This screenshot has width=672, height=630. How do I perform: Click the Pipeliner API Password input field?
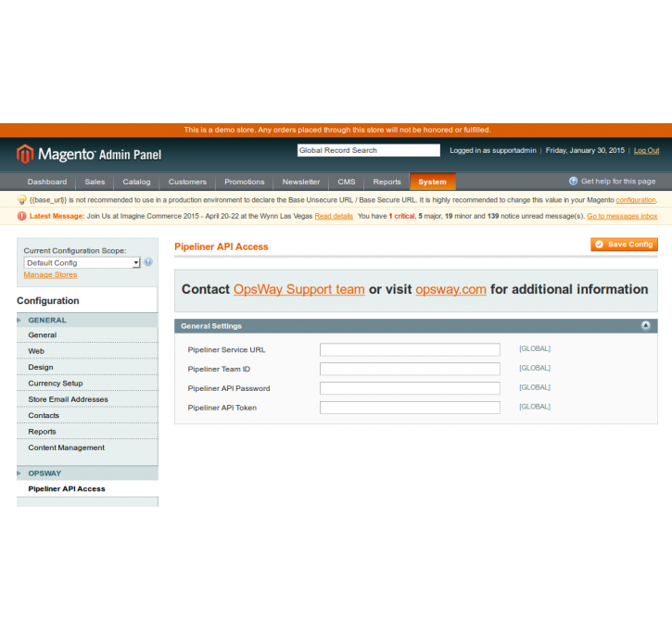click(410, 388)
